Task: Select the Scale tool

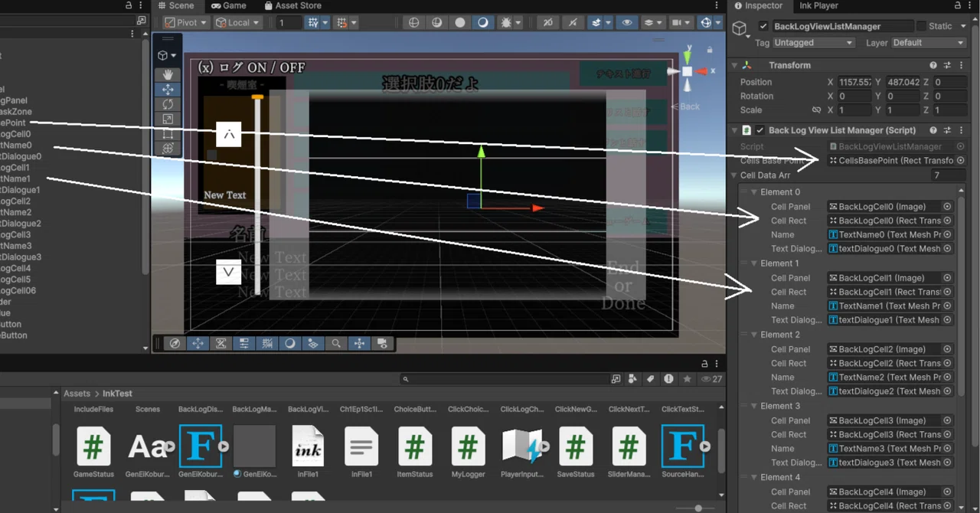Action: click(168, 119)
